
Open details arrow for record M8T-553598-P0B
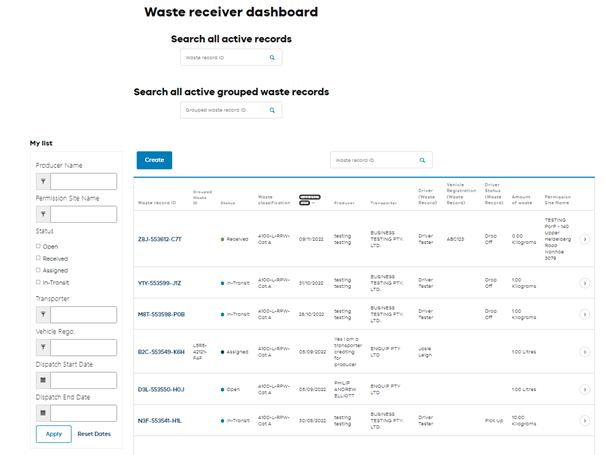click(x=585, y=315)
